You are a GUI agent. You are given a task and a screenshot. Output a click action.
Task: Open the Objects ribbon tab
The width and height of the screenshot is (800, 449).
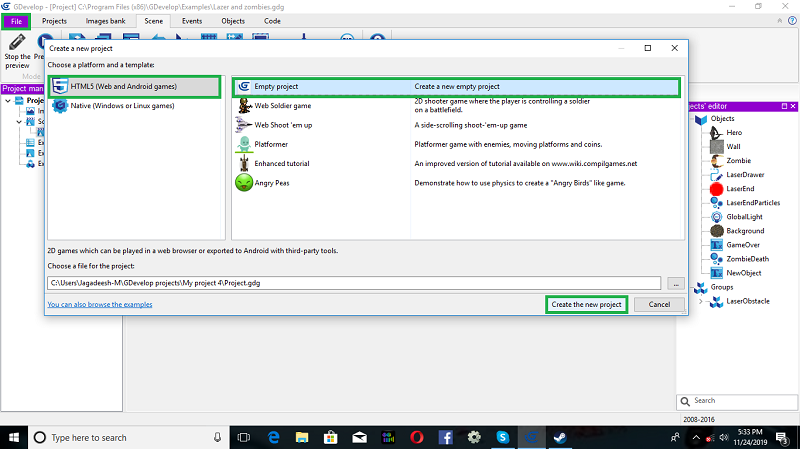233,21
